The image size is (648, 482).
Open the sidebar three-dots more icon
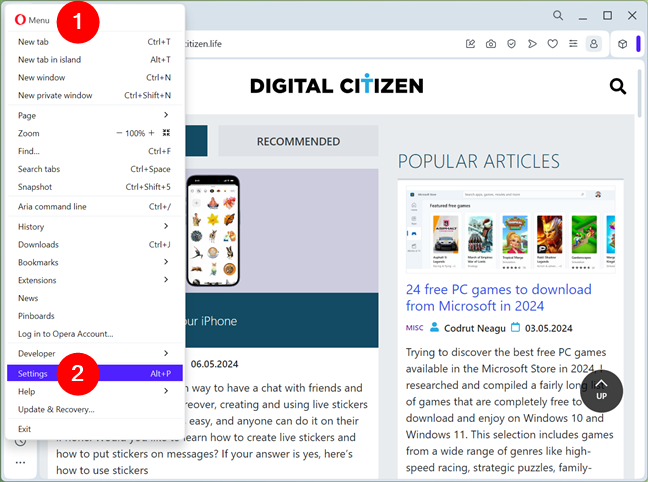point(20,463)
